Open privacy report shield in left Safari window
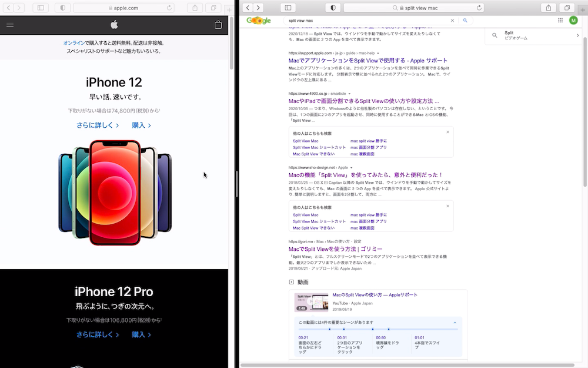The width and height of the screenshot is (588, 368). click(x=63, y=8)
